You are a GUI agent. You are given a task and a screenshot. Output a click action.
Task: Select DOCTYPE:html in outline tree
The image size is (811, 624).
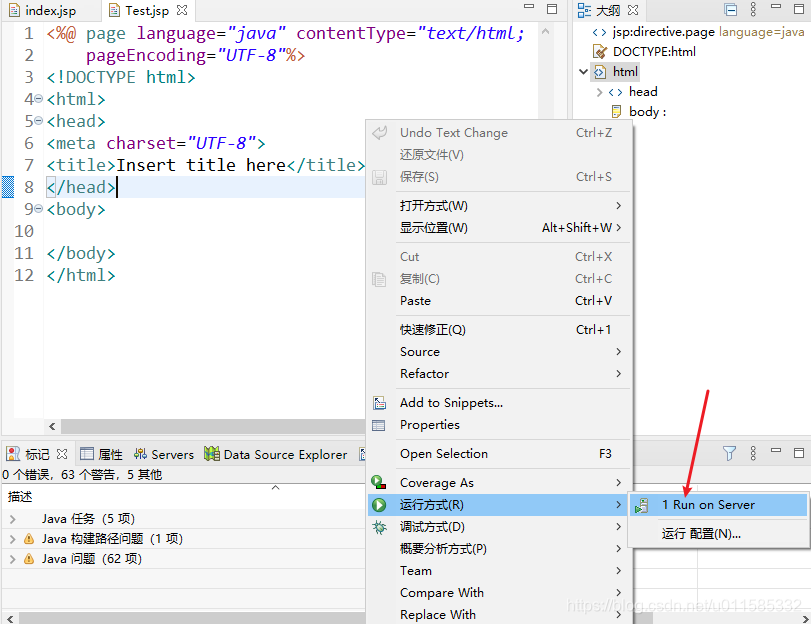coord(654,52)
